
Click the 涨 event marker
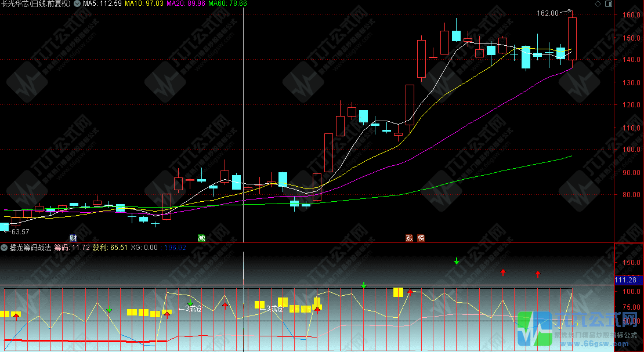409,238
